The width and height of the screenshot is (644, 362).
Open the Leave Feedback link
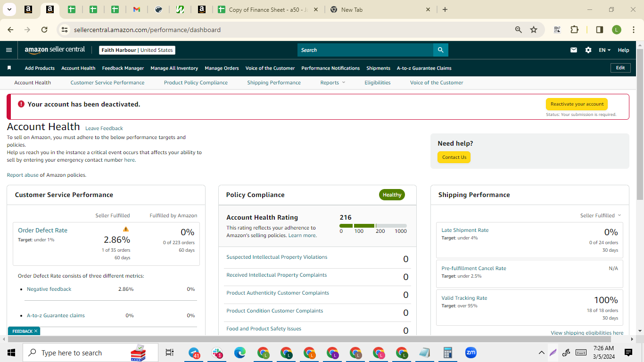point(104,128)
